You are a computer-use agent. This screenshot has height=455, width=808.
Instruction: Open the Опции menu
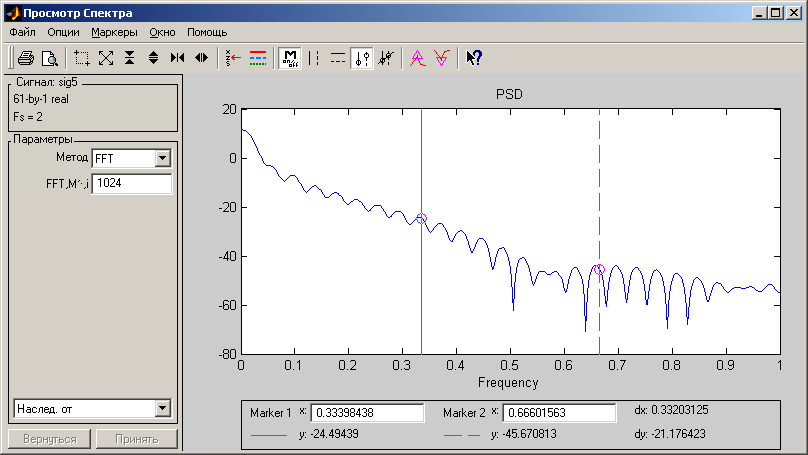63,32
